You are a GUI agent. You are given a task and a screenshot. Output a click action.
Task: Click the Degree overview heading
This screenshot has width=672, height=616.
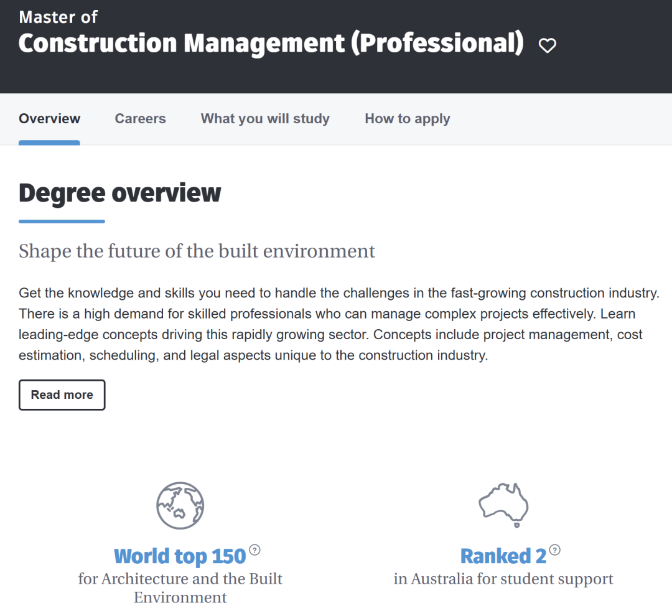(120, 193)
